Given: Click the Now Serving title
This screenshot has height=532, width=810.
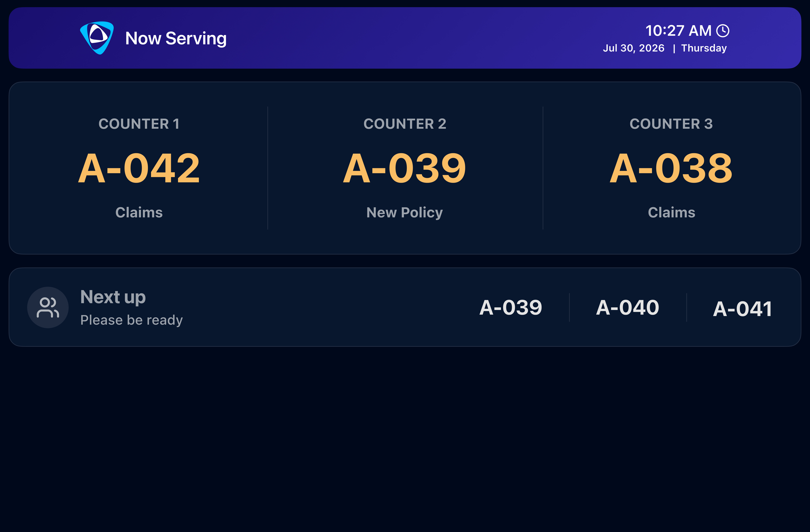Looking at the screenshot, I should coord(176,38).
